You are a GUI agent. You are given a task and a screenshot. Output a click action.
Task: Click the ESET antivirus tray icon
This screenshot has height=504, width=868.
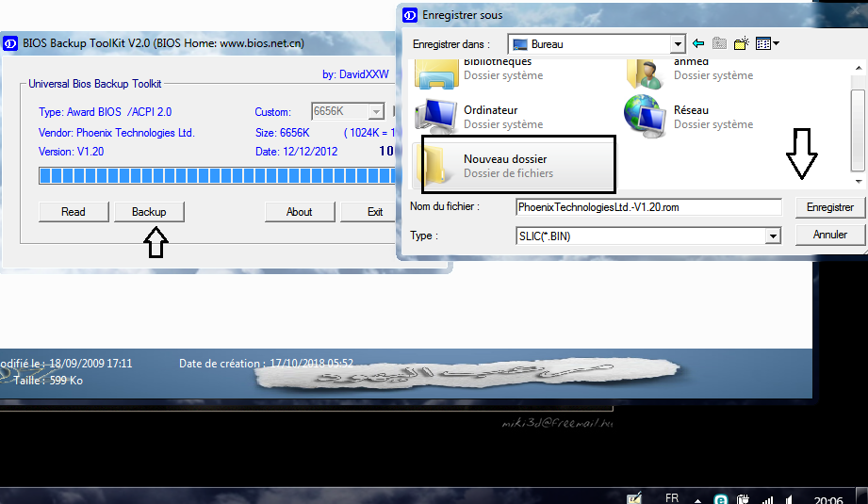[x=721, y=499]
